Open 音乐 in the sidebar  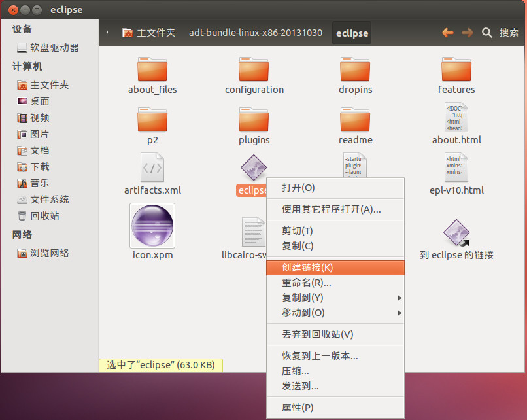tap(48, 183)
